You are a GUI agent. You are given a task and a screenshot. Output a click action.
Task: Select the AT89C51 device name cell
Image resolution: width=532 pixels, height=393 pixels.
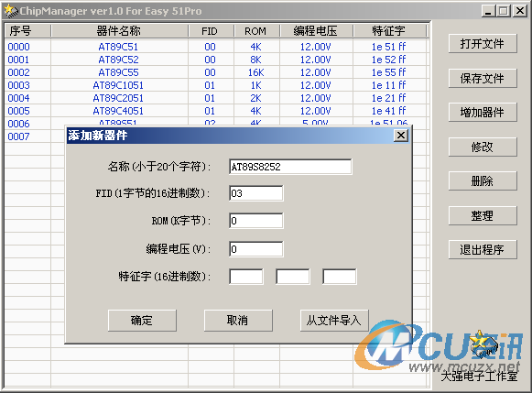tap(118, 47)
